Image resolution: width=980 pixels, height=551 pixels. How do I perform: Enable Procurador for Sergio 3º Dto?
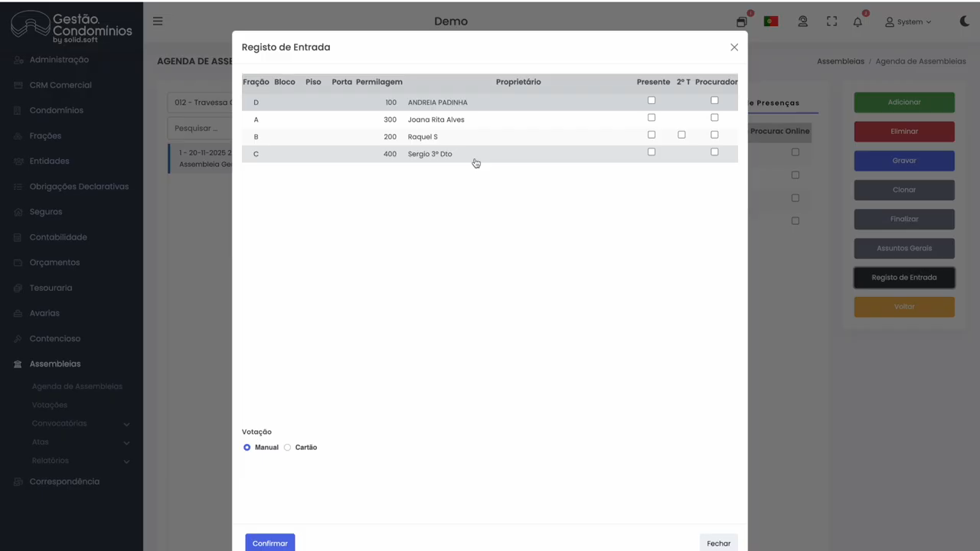714,152
